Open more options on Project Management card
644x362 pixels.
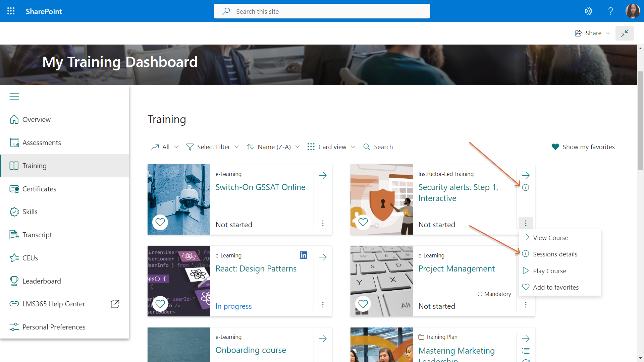(526, 305)
